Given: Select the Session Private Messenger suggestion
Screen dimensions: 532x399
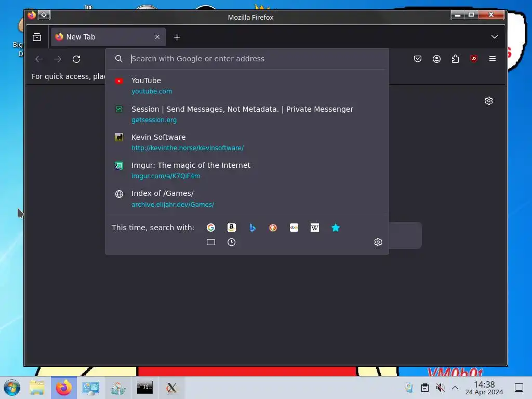Looking at the screenshot, I should (247, 114).
